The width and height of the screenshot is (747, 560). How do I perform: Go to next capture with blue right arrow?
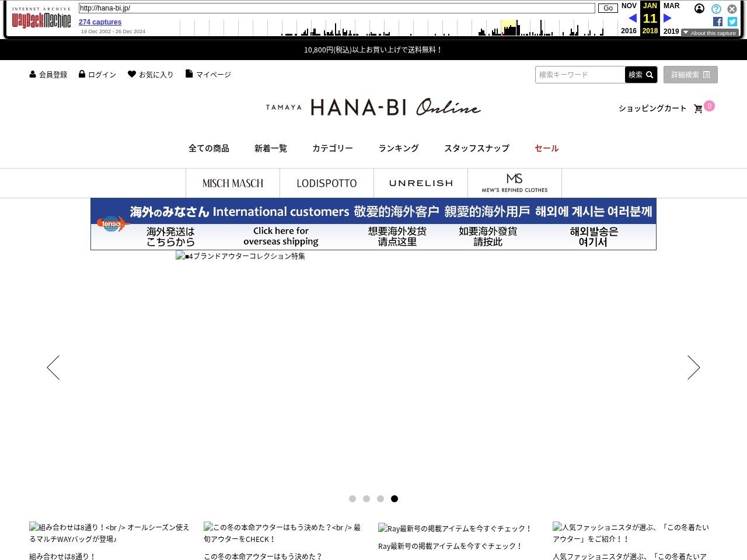pyautogui.click(x=668, y=18)
